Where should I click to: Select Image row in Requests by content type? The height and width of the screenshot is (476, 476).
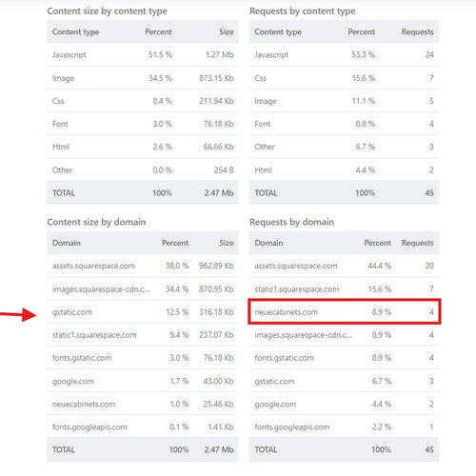pos(344,101)
